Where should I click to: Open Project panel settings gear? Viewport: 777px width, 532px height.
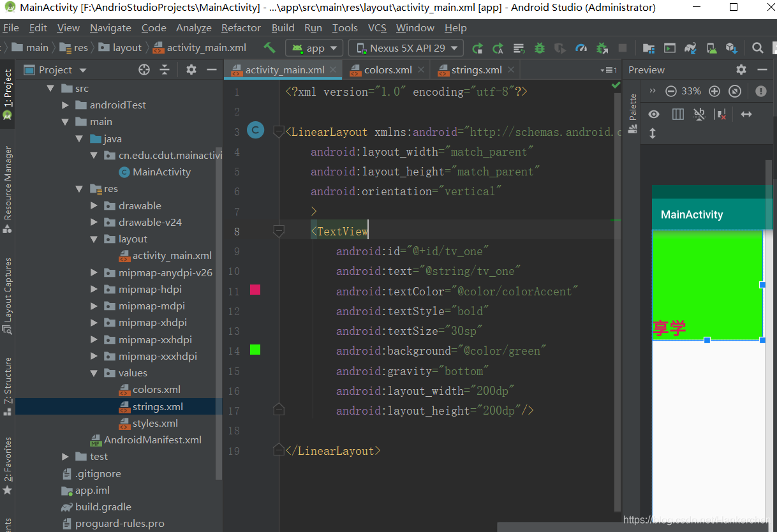(x=191, y=70)
